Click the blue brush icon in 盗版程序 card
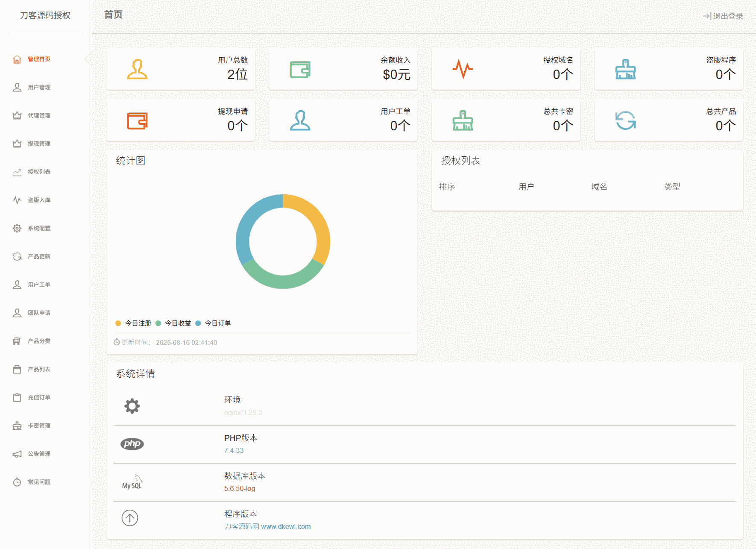Viewport: 756px width, 549px height. [625, 69]
